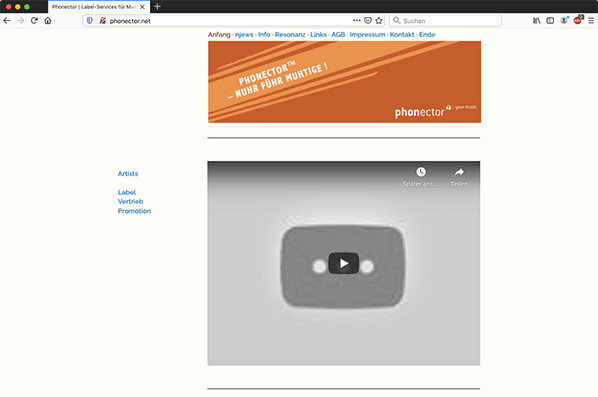Screen dimensions: 598x397
Task: Click the macOS green fullscreen button
Action: click(27, 7)
